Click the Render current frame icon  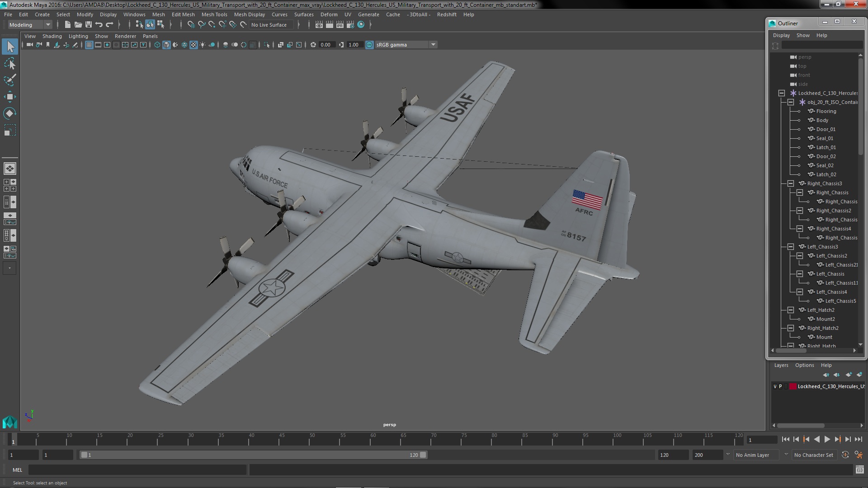329,25
